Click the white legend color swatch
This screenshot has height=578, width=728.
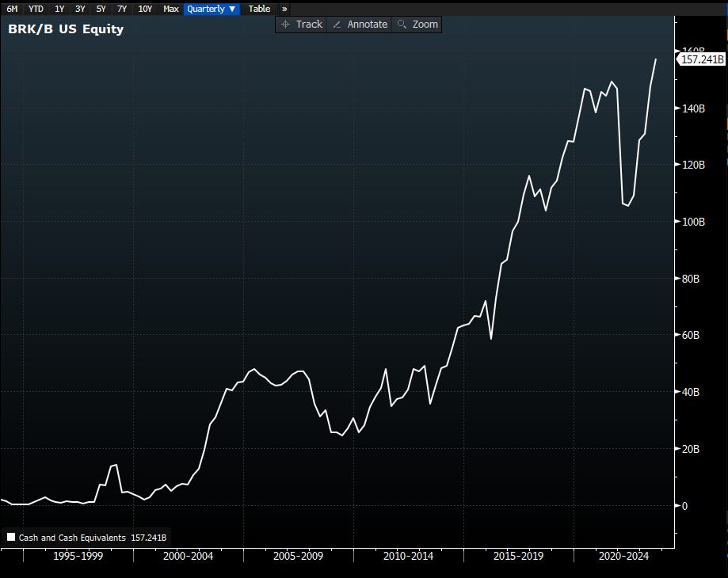coord(11,537)
